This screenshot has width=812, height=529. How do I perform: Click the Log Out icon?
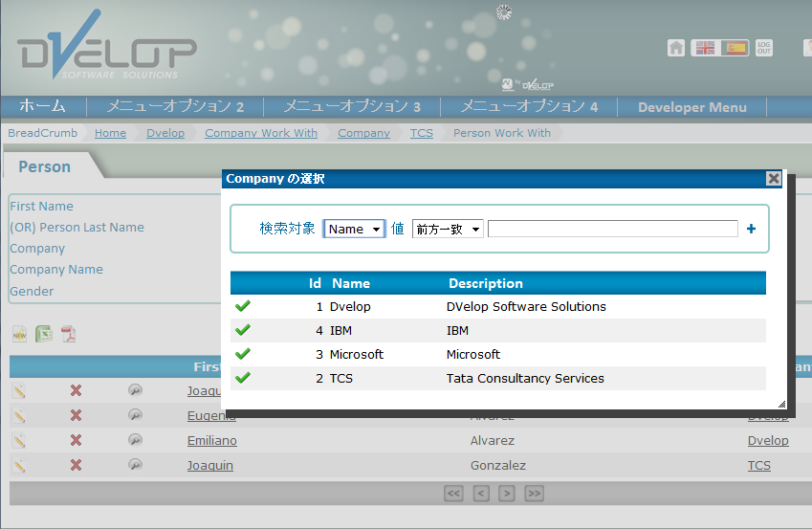tap(764, 48)
